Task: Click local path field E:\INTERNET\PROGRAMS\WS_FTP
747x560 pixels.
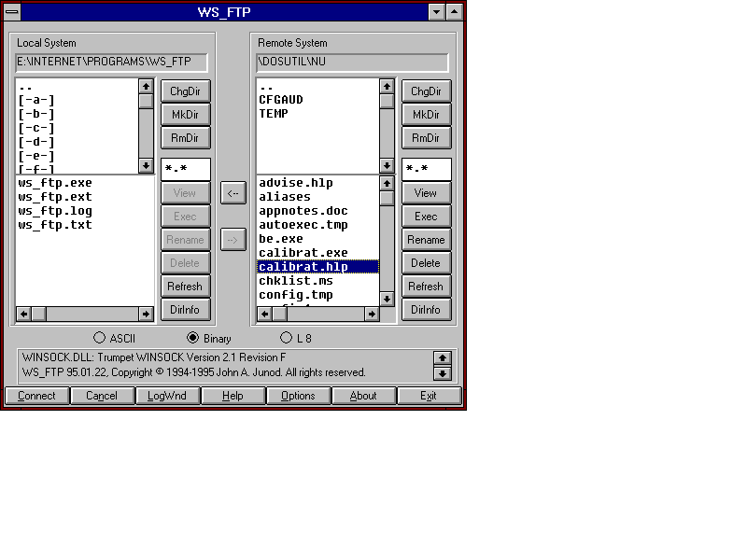Action: click(x=111, y=62)
